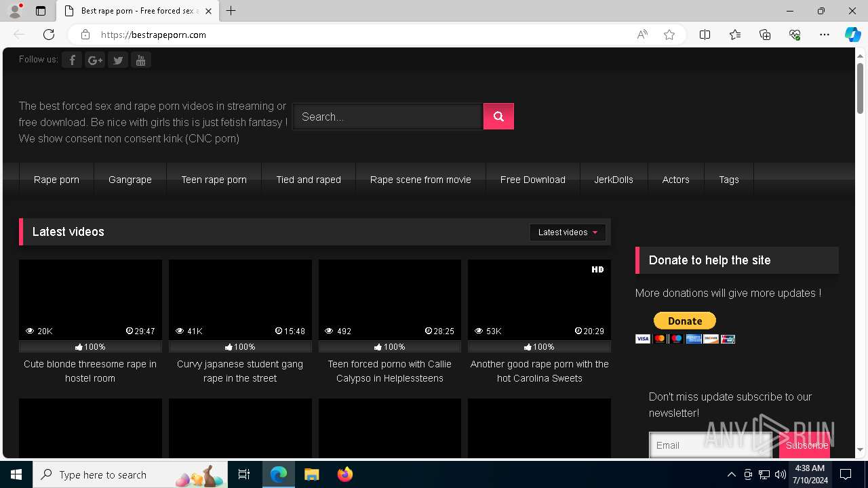Open the Collections panel
Image resolution: width=868 pixels, height=488 pixels.
click(765, 35)
